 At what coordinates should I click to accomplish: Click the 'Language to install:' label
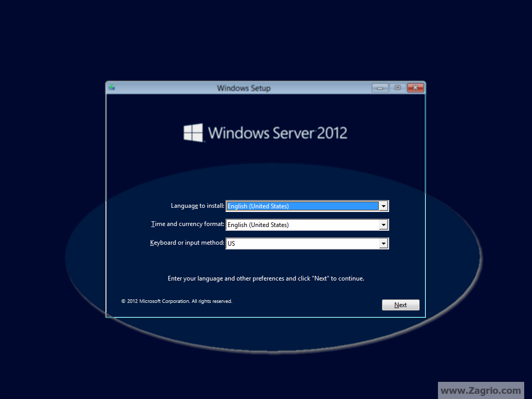[x=197, y=206]
